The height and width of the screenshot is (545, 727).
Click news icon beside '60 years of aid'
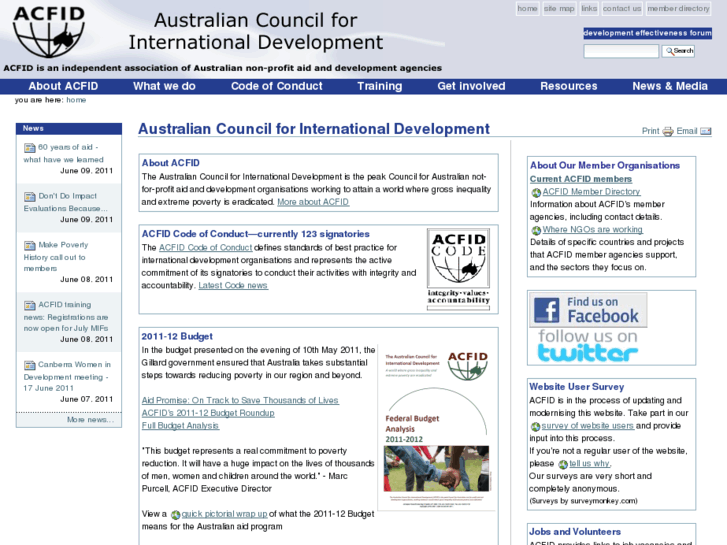tap(30, 148)
